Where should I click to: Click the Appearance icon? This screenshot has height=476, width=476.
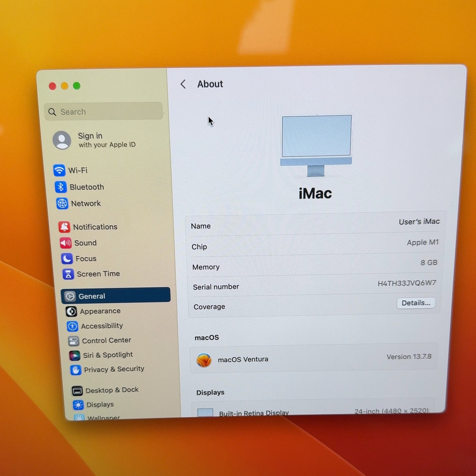[71, 311]
